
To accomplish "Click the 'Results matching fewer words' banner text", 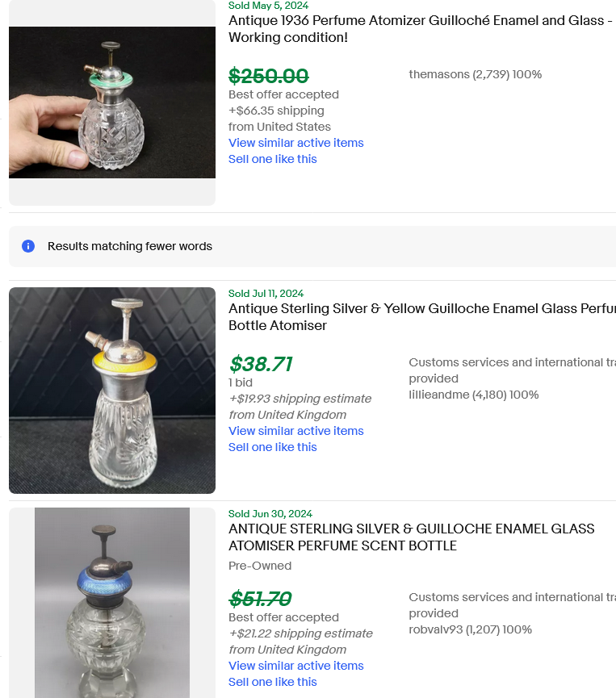I will [130, 246].
